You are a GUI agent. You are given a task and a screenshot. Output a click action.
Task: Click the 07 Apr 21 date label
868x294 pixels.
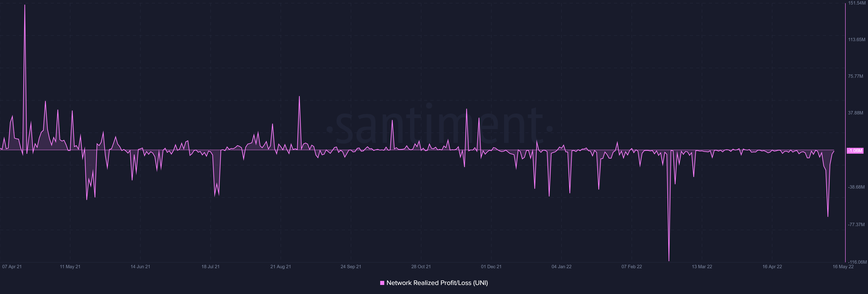click(x=12, y=267)
